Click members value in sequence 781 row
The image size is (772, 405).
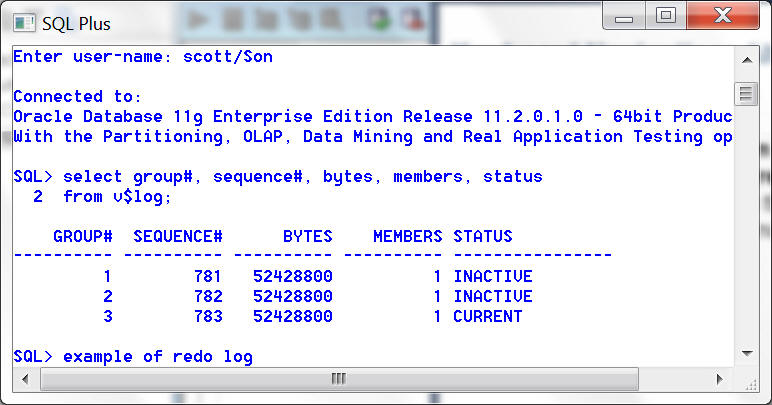click(x=437, y=277)
